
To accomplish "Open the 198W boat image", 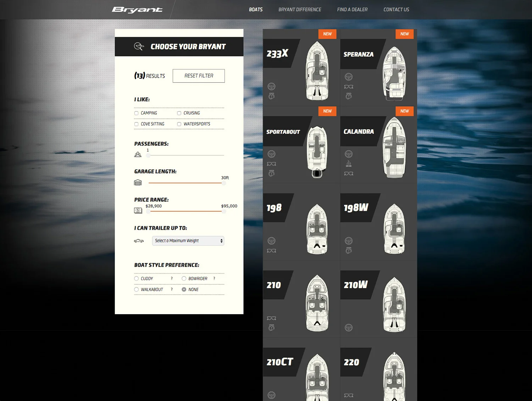I will coord(394,229).
